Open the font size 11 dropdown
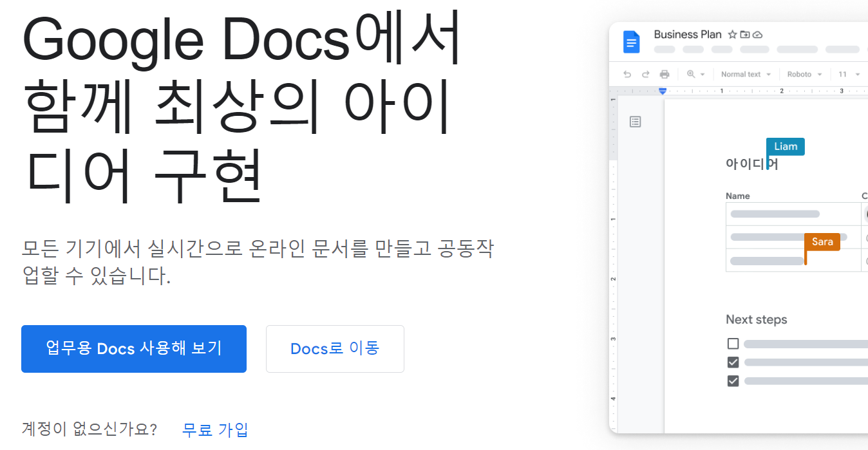The height and width of the screenshot is (450, 868). coord(849,74)
